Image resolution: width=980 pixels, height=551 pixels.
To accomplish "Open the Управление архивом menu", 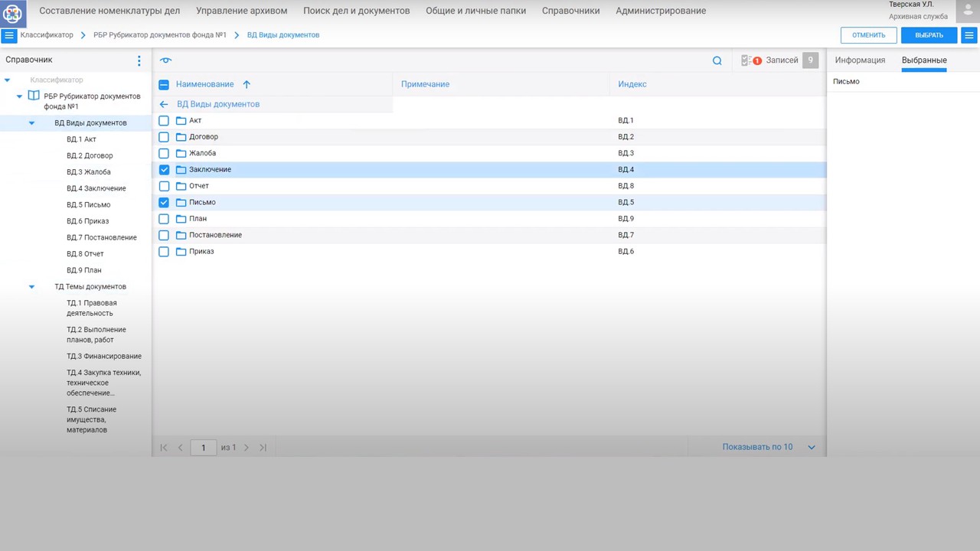I will pos(241,11).
